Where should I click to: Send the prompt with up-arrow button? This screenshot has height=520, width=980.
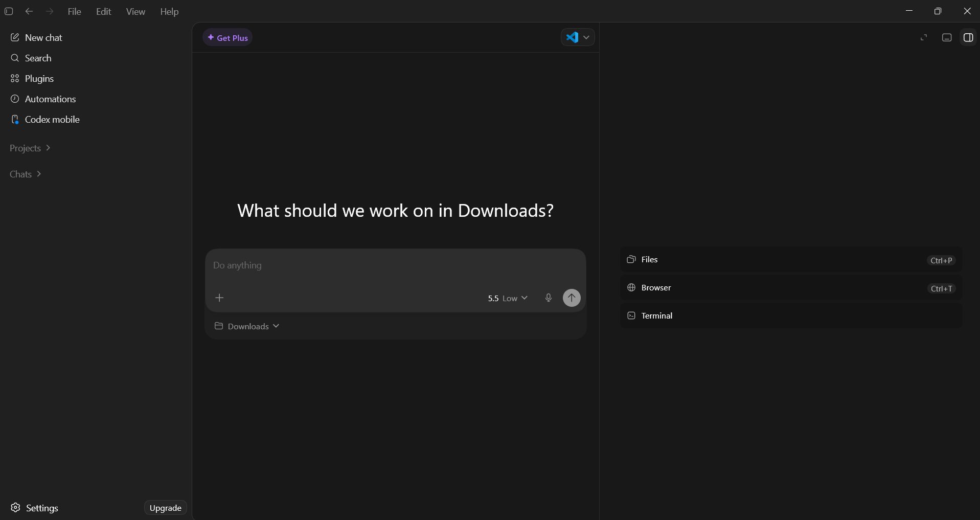tap(572, 298)
